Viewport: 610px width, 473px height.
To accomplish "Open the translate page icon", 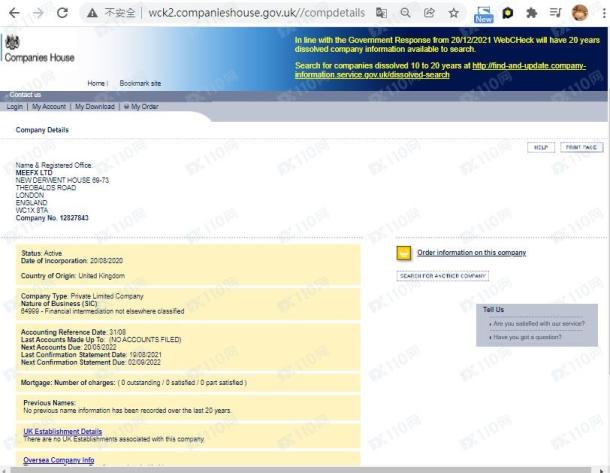I will tap(381, 13).
